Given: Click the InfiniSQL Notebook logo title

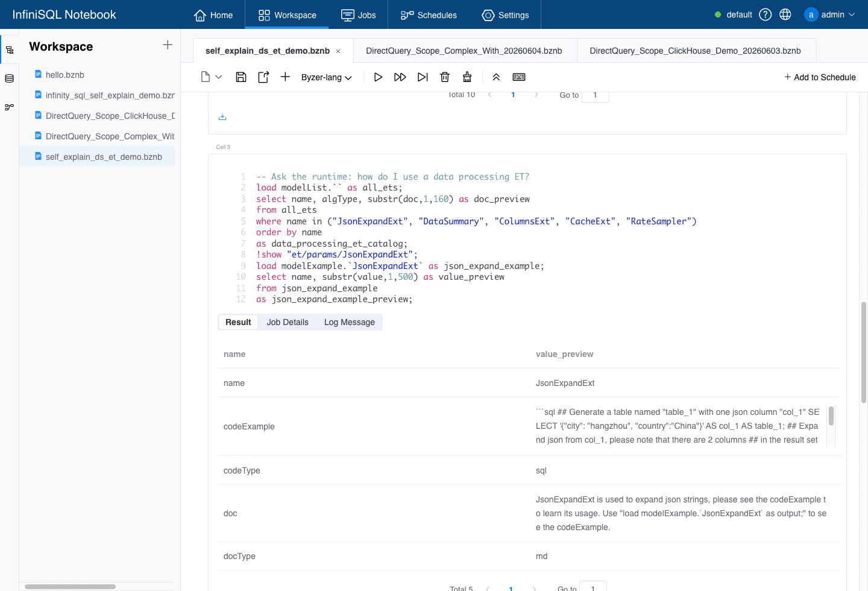Looking at the screenshot, I should [64, 14].
